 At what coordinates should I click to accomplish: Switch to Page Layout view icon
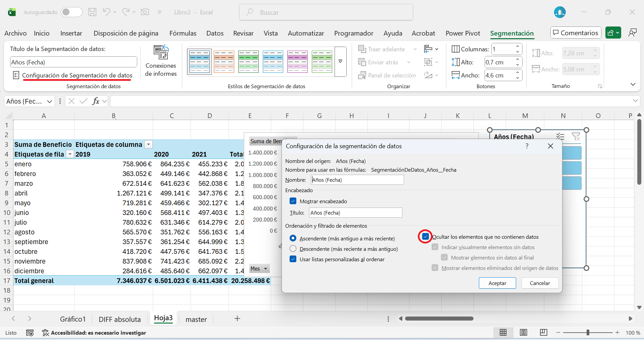click(523, 332)
